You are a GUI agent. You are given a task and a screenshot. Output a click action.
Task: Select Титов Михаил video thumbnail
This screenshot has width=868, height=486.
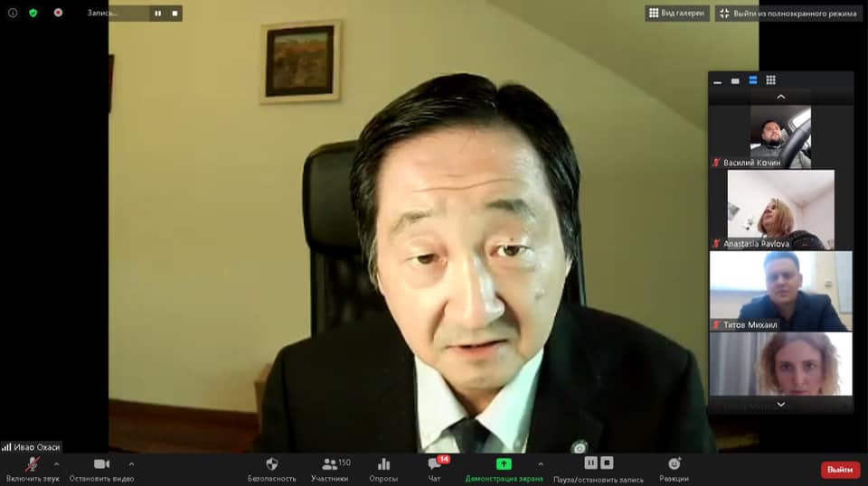click(x=781, y=292)
